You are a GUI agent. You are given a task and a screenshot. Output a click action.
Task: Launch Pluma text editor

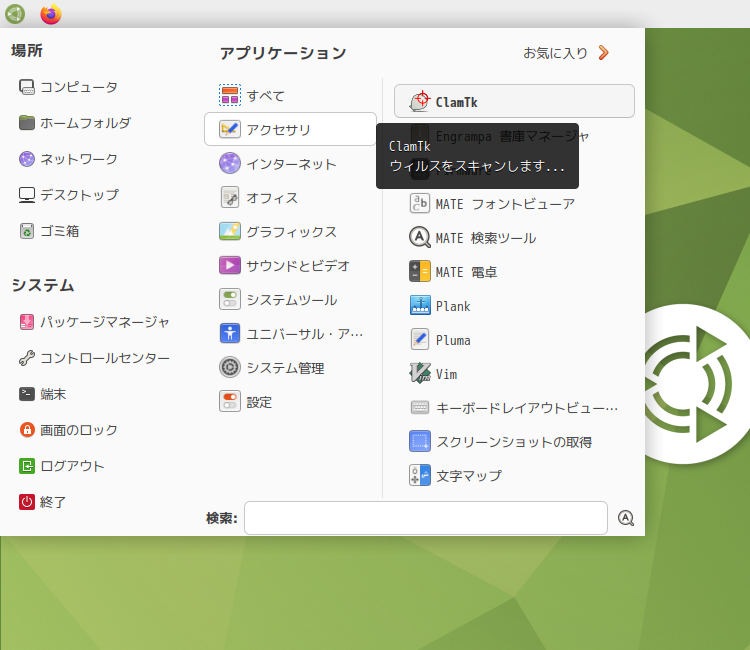pos(514,340)
